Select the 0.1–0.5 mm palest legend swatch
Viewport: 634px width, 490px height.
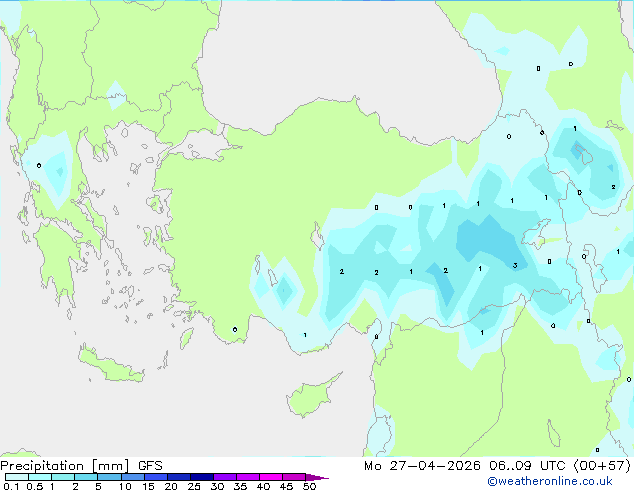17,477
